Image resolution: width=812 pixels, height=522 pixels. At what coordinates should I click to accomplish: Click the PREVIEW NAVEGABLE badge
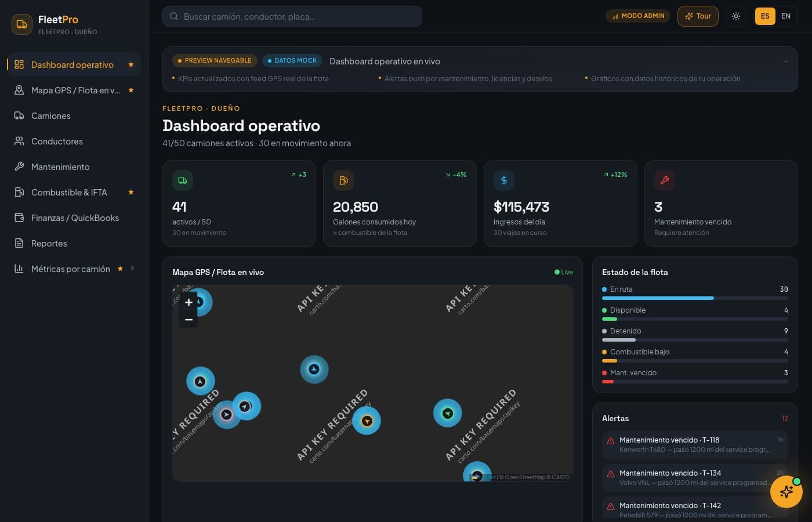(x=215, y=60)
